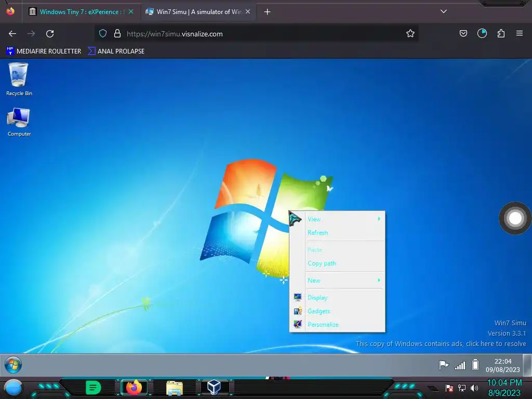Click the host clock showing 10:04 PM

coord(504,388)
